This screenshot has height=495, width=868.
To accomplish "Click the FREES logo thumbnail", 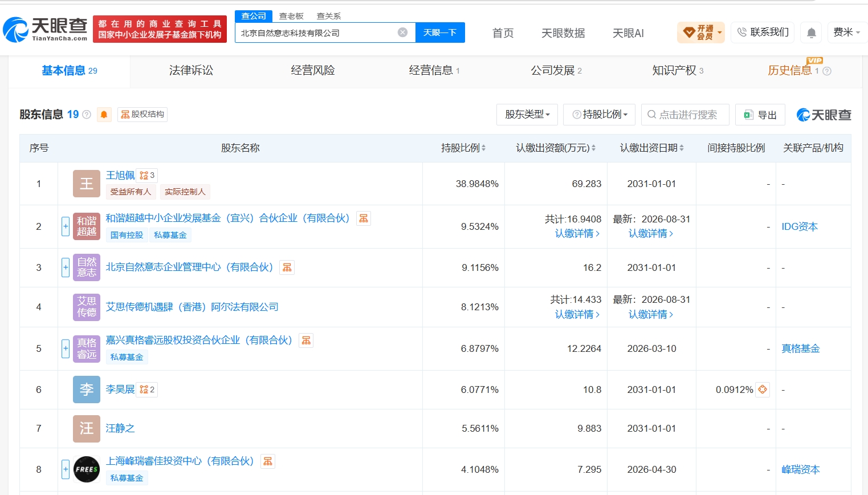I will (87, 469).
